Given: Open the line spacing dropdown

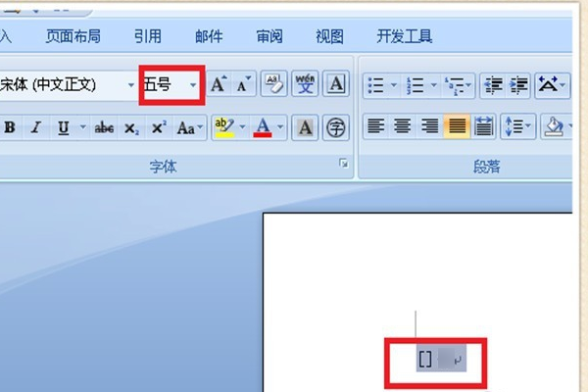Looking at the screenshot, I should (x=517, y=126).
